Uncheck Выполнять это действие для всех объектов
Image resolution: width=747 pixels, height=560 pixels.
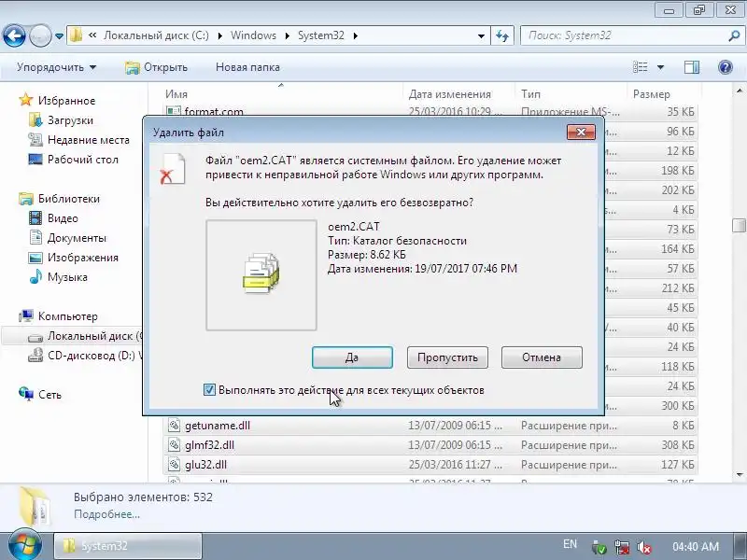click(209, 390)
